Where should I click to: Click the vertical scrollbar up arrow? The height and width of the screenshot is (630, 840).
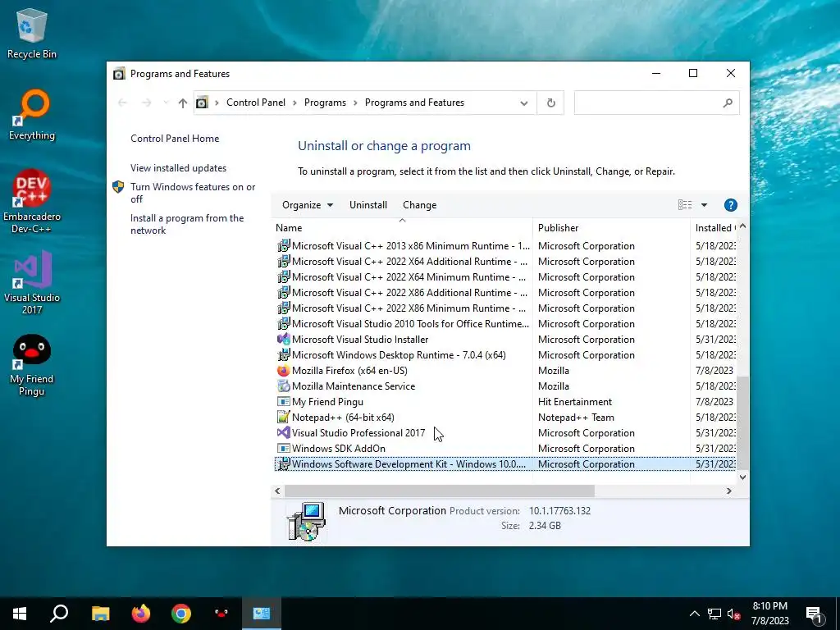742,226
